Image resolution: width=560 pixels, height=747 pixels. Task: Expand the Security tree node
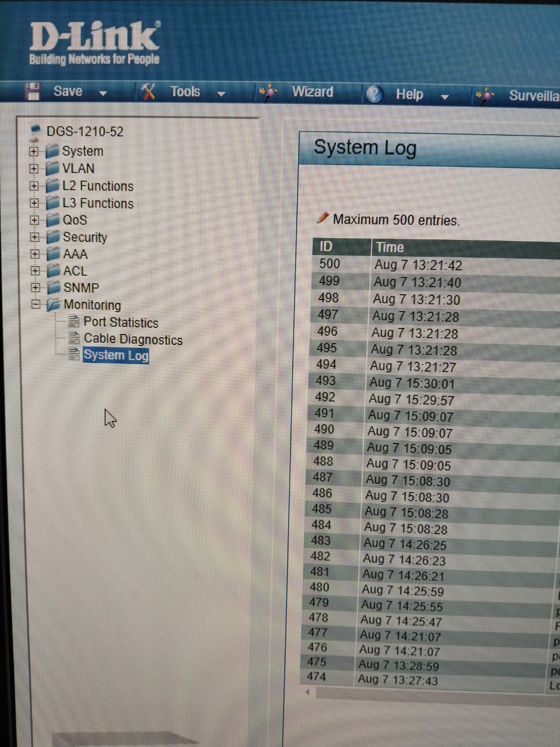click(x=35, y=237)
